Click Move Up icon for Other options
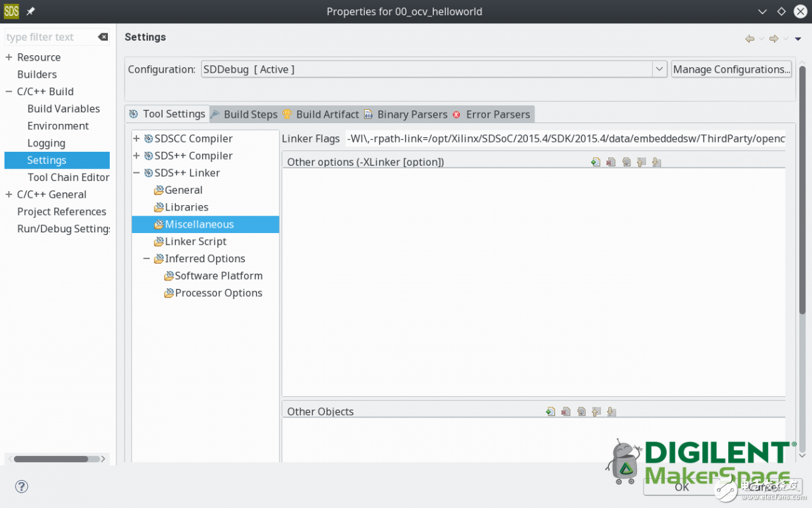Screen dimensions: 812x508 (x=642, y=162)
